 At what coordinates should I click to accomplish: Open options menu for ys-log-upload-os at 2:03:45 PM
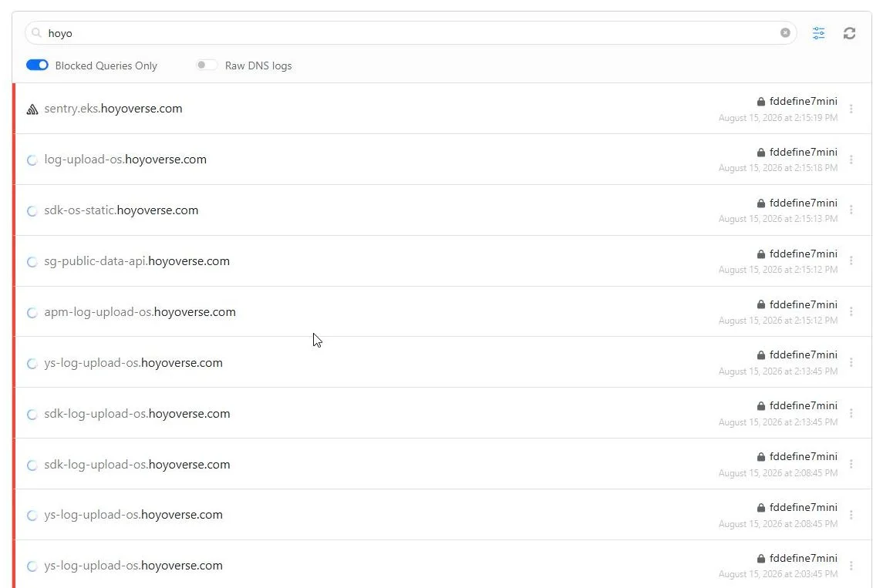point(851,565)
